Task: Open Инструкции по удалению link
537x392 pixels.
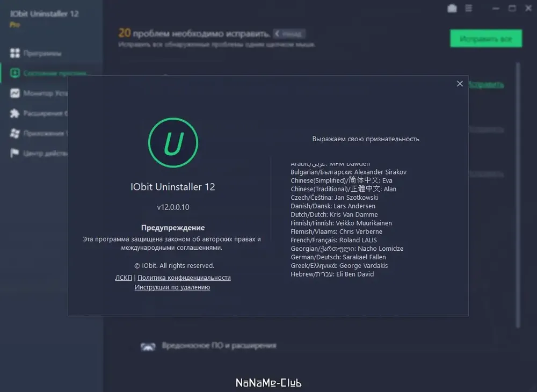Action: pos(172,287)
